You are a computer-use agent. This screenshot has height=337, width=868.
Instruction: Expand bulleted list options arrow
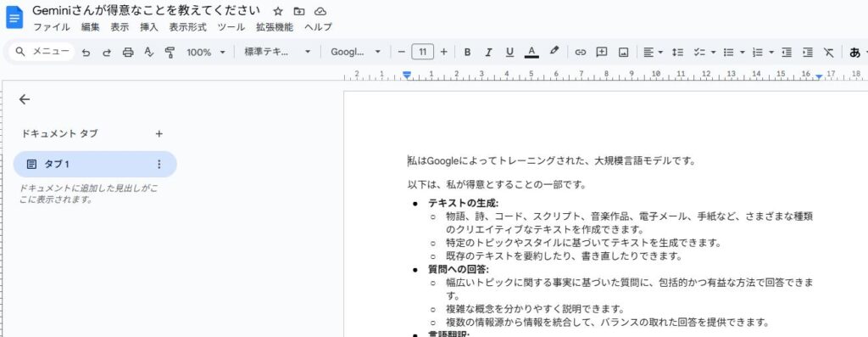pos(743,52)
